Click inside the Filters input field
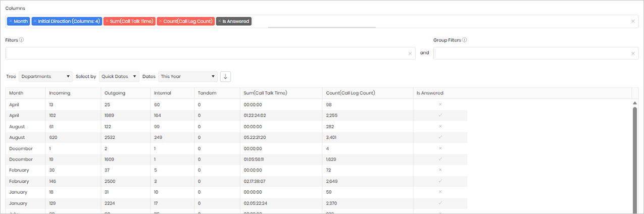Image resolution: width=644 pixels, height=214 pixels. tap(210, 54)
